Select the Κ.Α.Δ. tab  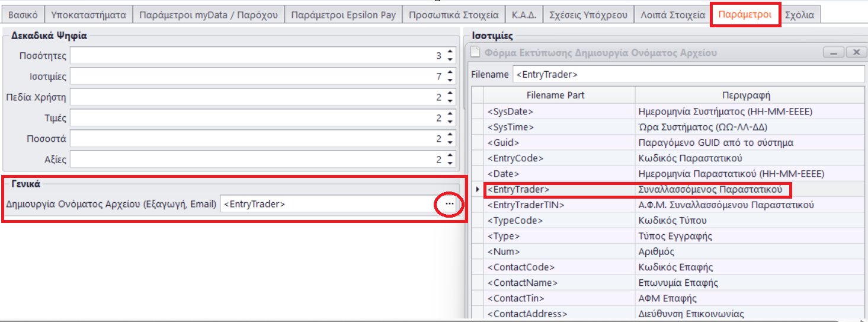tap(524, 15)
